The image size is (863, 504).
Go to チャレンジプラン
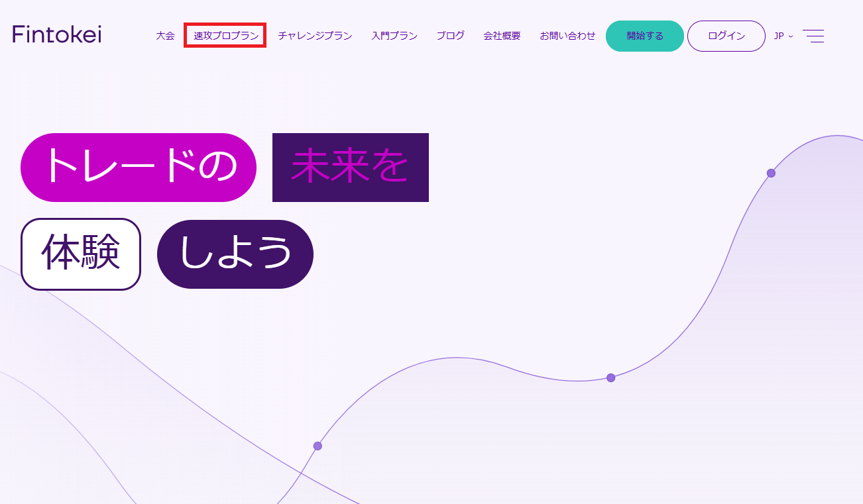point(315,36)
